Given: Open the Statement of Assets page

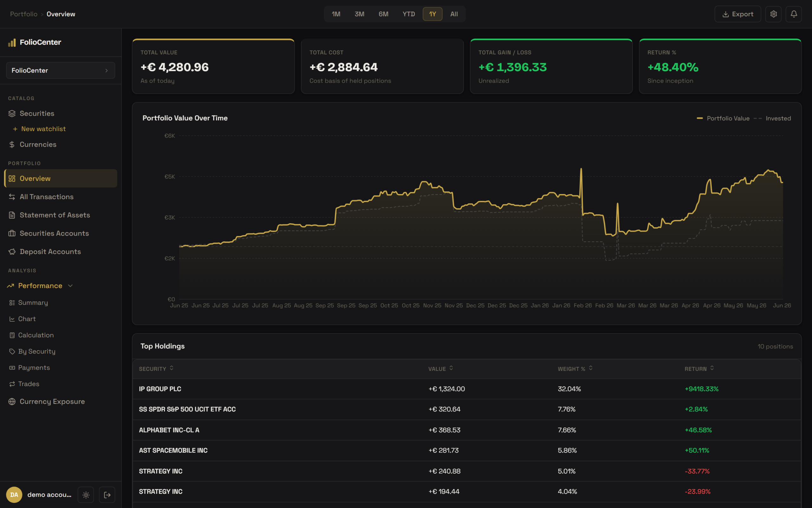Looking at the screenshot, I should 60,215.
